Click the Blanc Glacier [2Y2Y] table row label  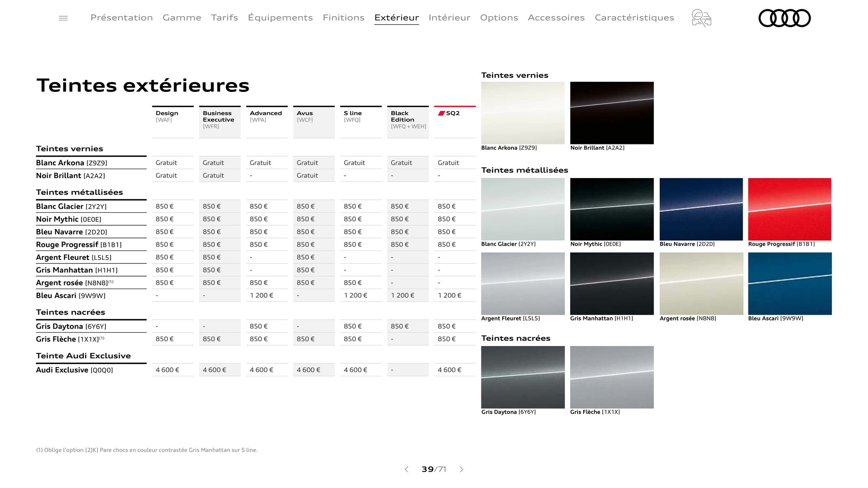coord(71,206)
